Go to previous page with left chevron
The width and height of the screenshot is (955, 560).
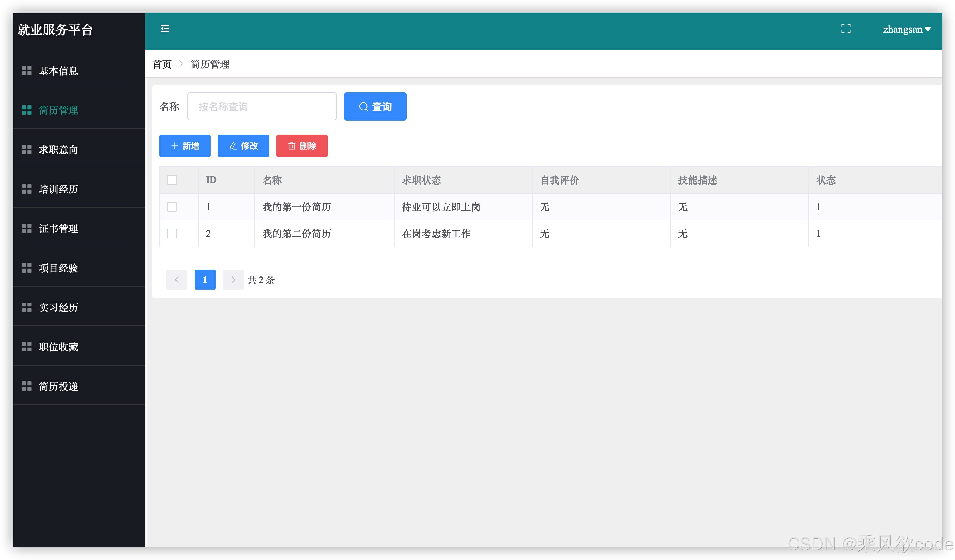point(177,280)
